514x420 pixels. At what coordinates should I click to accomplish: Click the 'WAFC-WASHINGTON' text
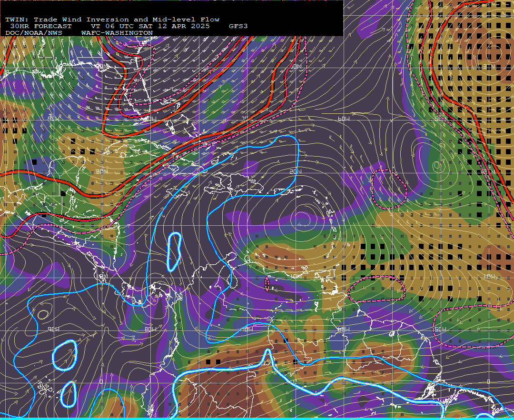[117, 33]
